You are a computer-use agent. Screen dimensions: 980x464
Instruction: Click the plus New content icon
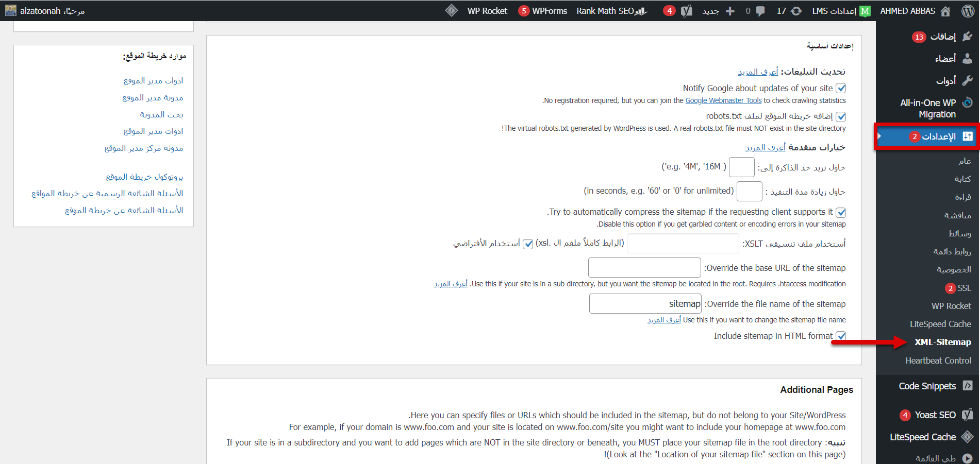pos(730,11)
